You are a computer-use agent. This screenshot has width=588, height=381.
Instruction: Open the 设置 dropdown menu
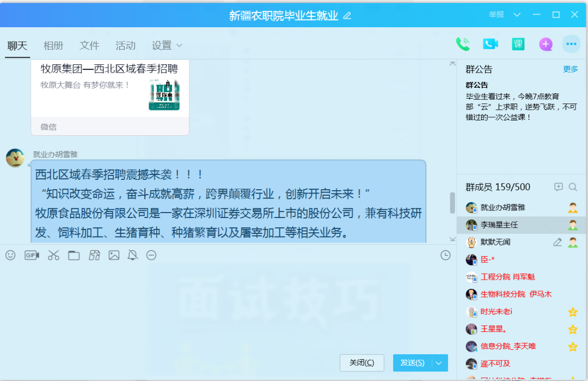[x=167, y=45]
